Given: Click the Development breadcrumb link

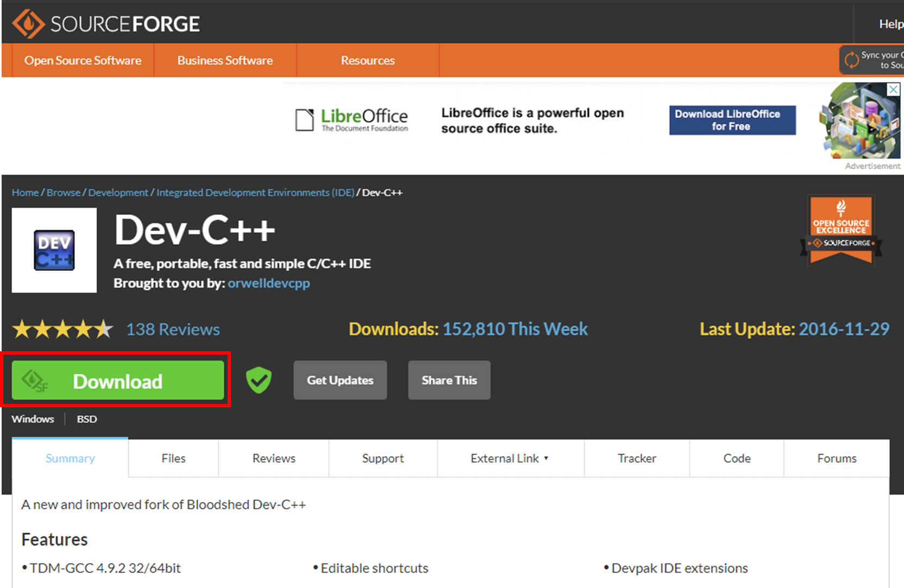Looking at the screenshot, I should [118, 193].
